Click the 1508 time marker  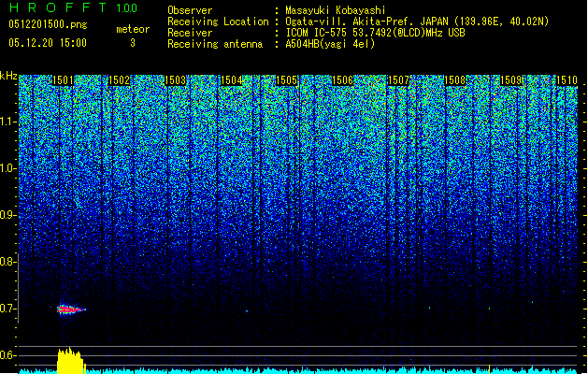pyautogui.click(x=454, y=80)
